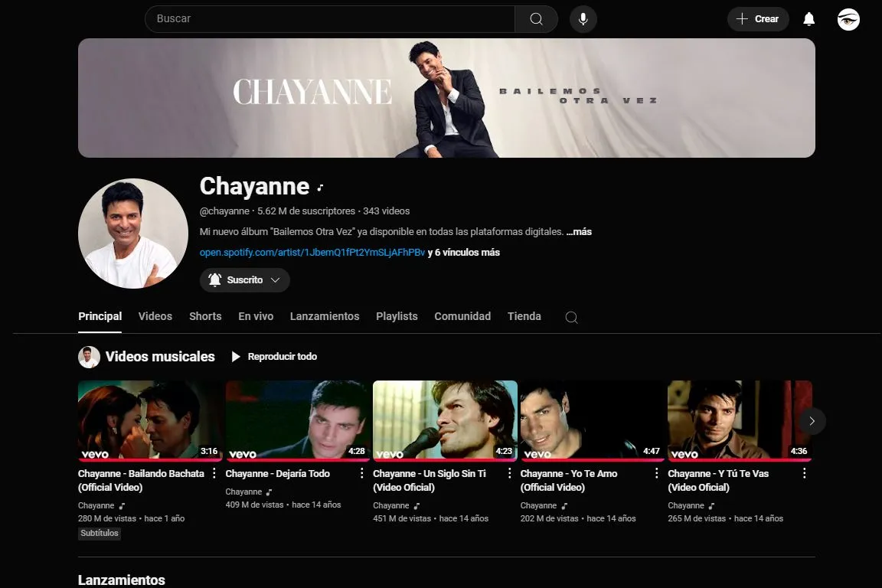This screenshot has width=882, height=588.
Task: Open title Chayanne - Y Tú Te Vas
Action: coord(718,481)
